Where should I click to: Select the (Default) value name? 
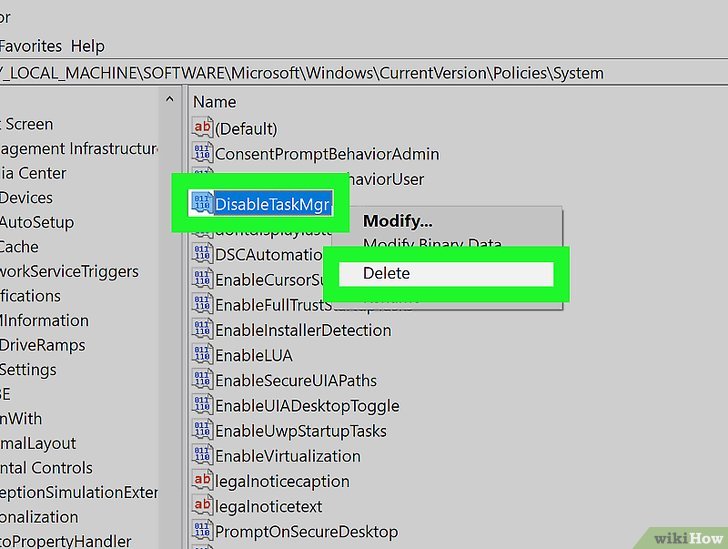pos(246,129)
